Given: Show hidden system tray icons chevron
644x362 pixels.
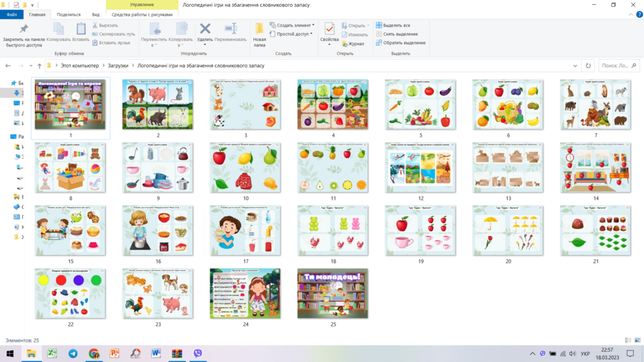Looking at the screenshot, I should coord(532,353).
